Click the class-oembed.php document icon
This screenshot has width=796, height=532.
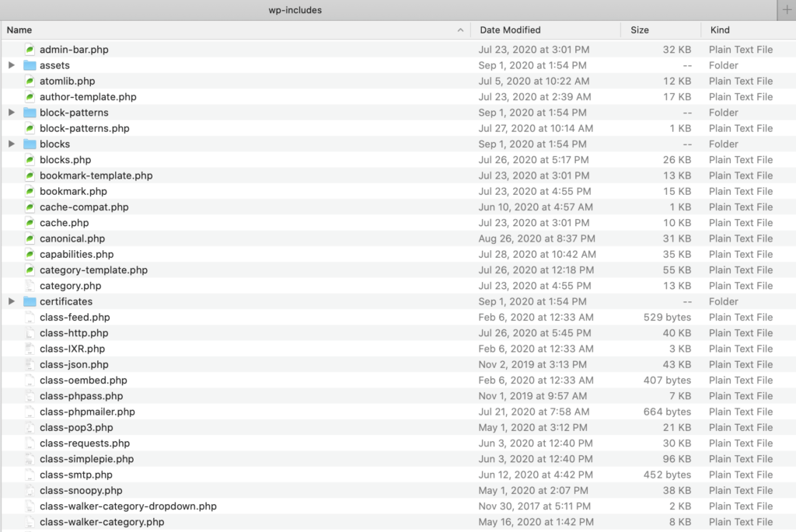coord(30,381)
